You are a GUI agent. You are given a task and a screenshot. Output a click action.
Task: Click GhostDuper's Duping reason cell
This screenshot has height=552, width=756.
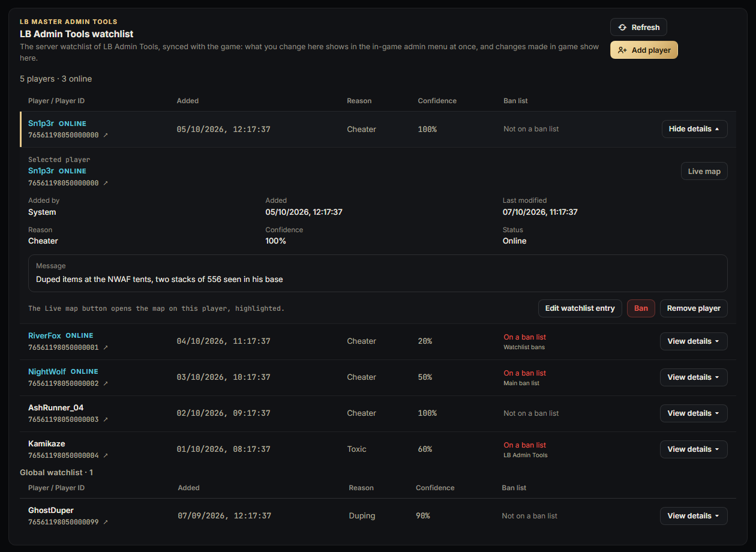(x=362, y=516)
